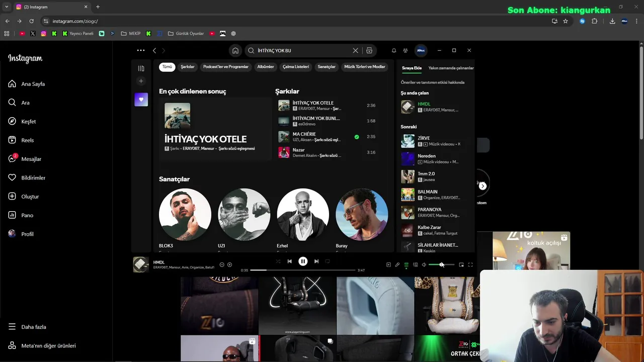The image size is (644, 362).
Task: Clear the Spotify search field with the X
Action: [355, 50]
